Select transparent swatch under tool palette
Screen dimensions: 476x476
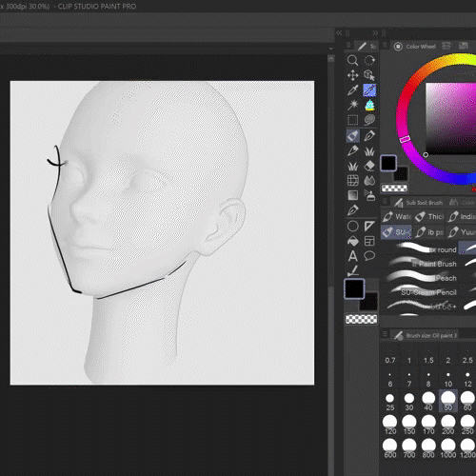pyautogui.click(x=362, y=319)
